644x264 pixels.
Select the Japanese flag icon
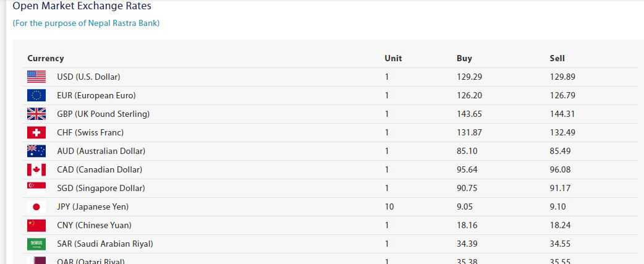[36, 207]
